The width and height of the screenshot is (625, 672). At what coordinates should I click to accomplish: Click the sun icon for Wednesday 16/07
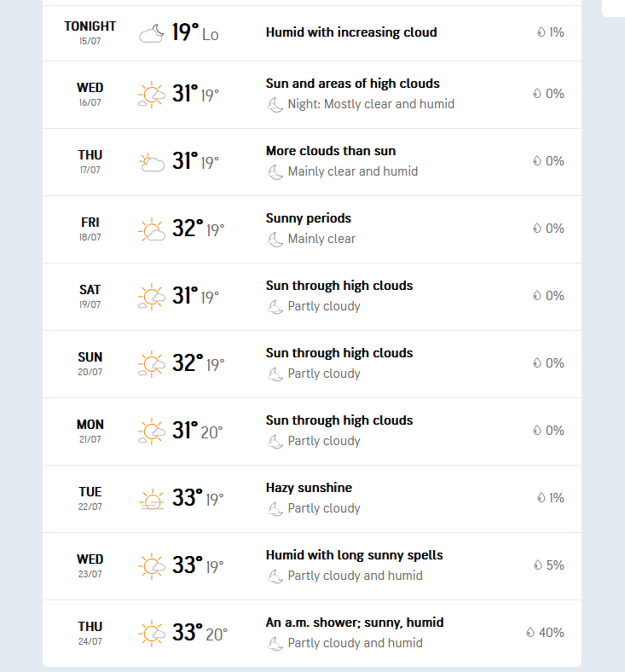click(x=152, y=95)
